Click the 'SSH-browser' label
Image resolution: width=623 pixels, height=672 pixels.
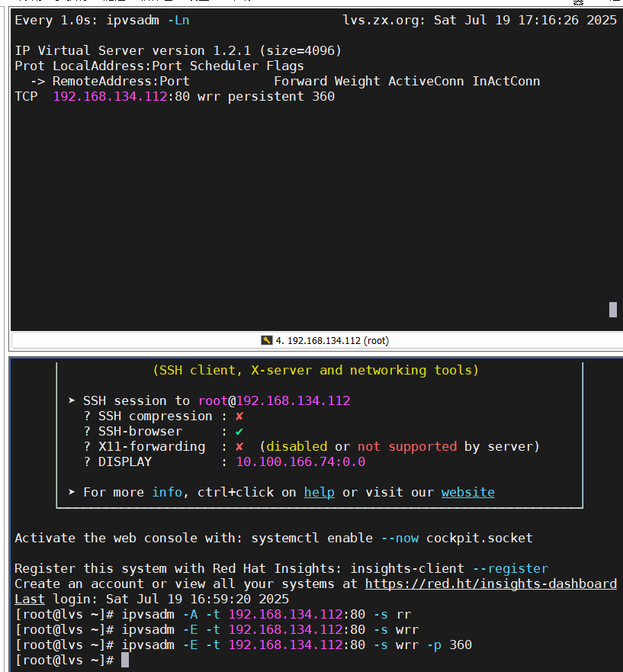coord(140,431)
